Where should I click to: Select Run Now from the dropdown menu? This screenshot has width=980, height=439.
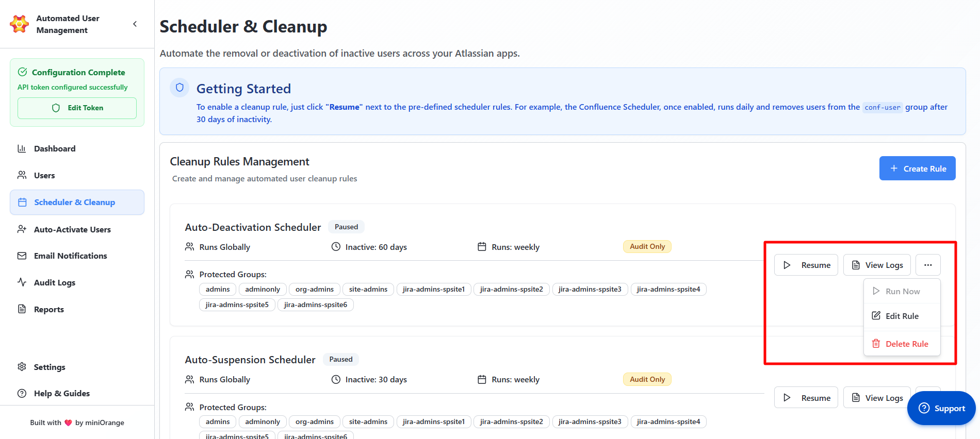[x=902, y=292]
